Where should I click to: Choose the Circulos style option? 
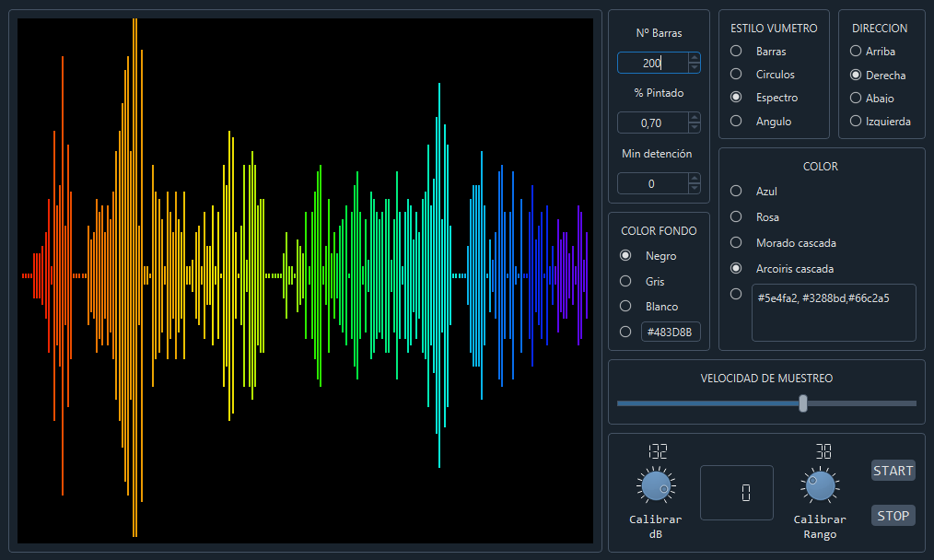pos(736,75)
